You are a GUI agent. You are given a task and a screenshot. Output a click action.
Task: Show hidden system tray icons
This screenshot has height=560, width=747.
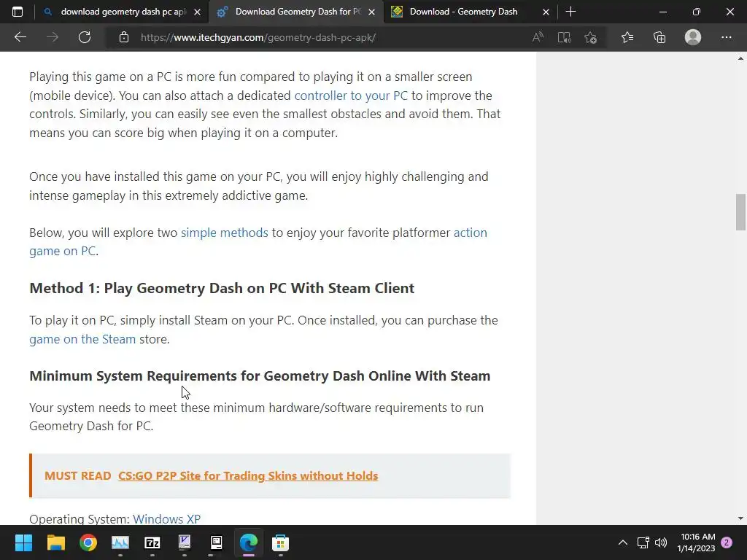point(623,542)
